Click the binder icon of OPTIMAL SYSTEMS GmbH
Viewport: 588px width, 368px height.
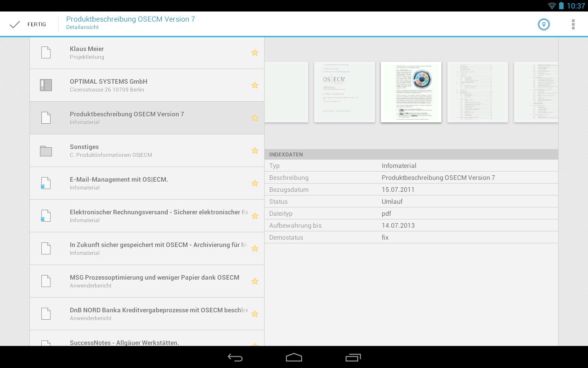46,85
